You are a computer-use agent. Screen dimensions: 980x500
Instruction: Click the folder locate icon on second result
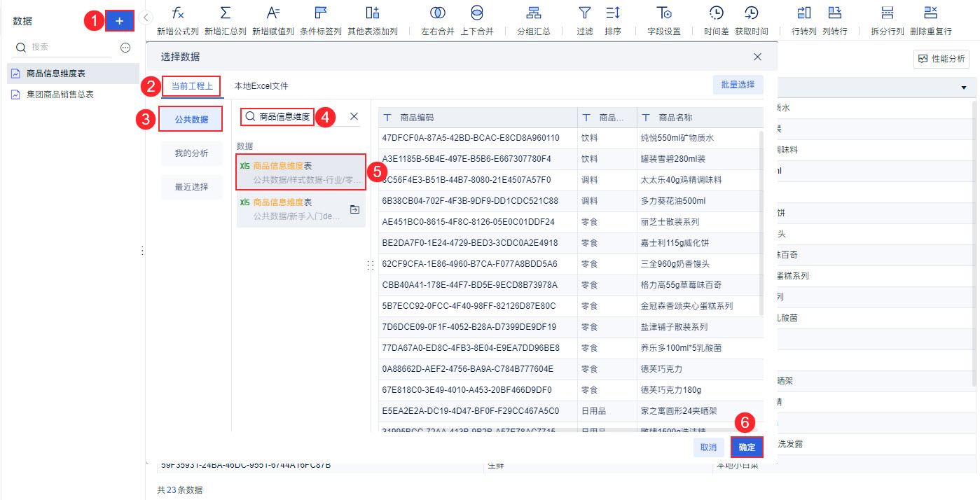pyautogui.click(x=354, y=209)
